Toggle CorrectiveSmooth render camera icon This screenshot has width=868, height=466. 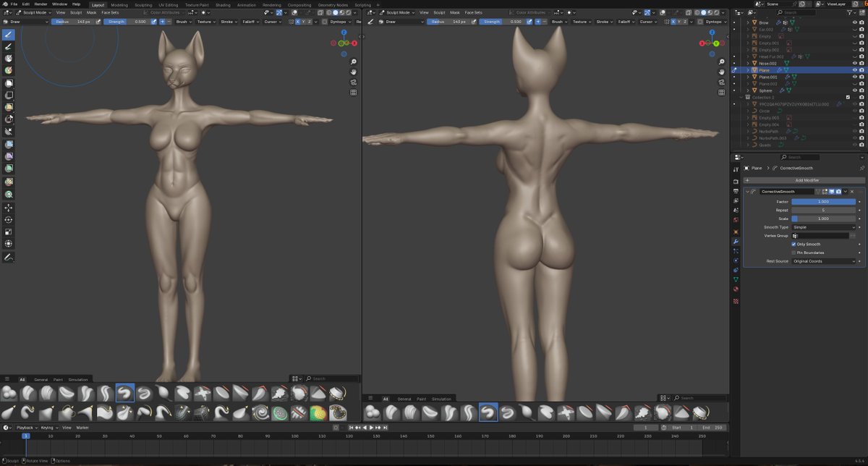(838, 192)
